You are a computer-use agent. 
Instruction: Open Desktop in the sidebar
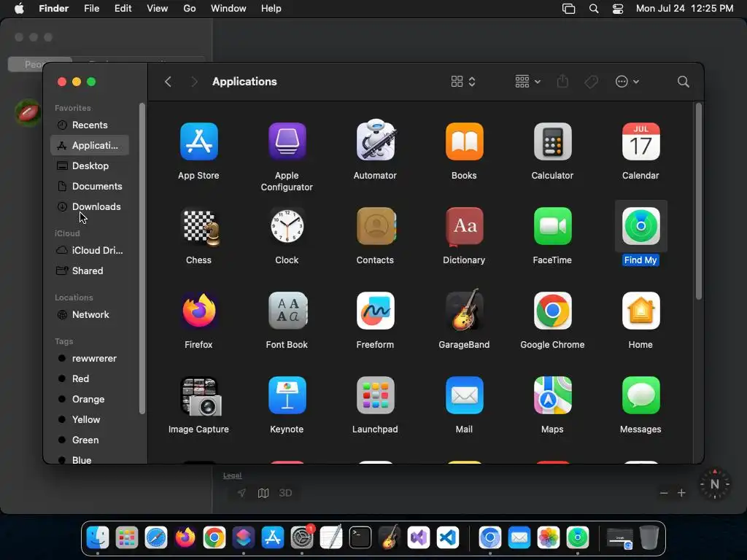[90, 166]
